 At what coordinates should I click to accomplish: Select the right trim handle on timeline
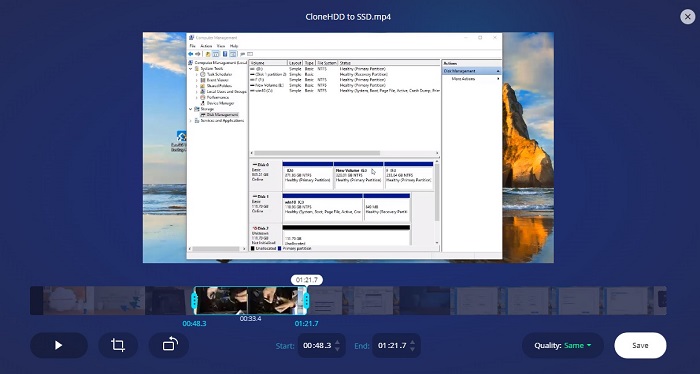pos(306,300)
